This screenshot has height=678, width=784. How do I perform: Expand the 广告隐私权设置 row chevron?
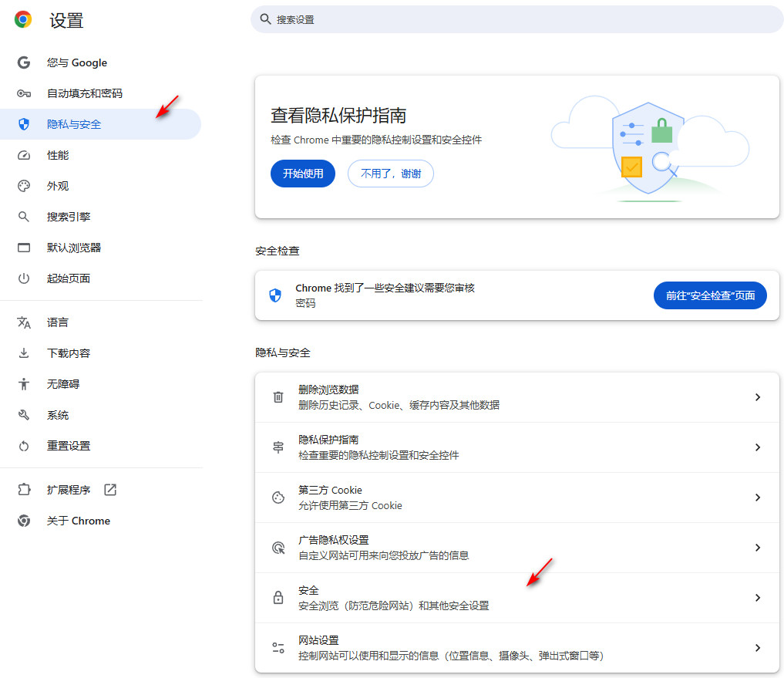[758, 548]
